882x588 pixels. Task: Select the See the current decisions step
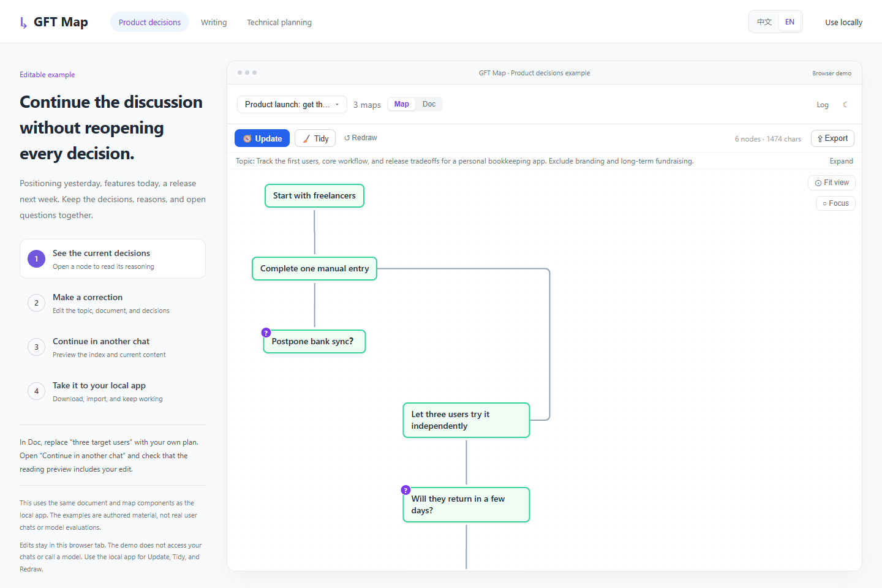[x=113, y=259]
